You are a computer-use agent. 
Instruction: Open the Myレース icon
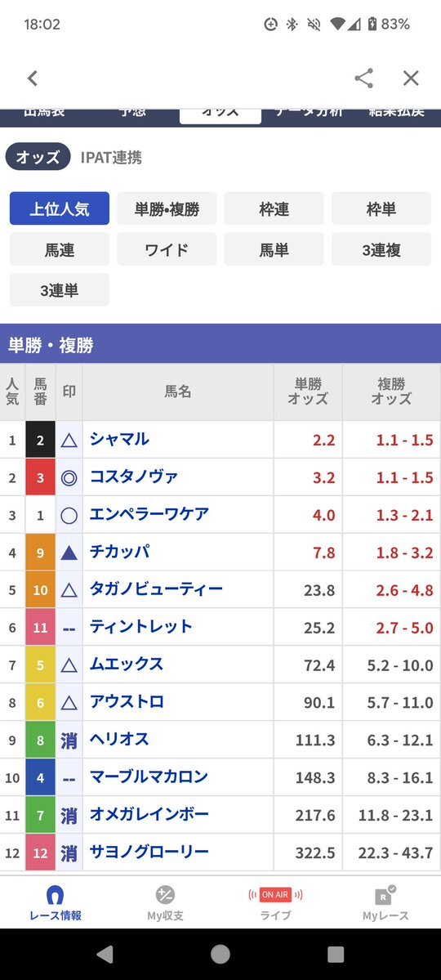point(385,895)
